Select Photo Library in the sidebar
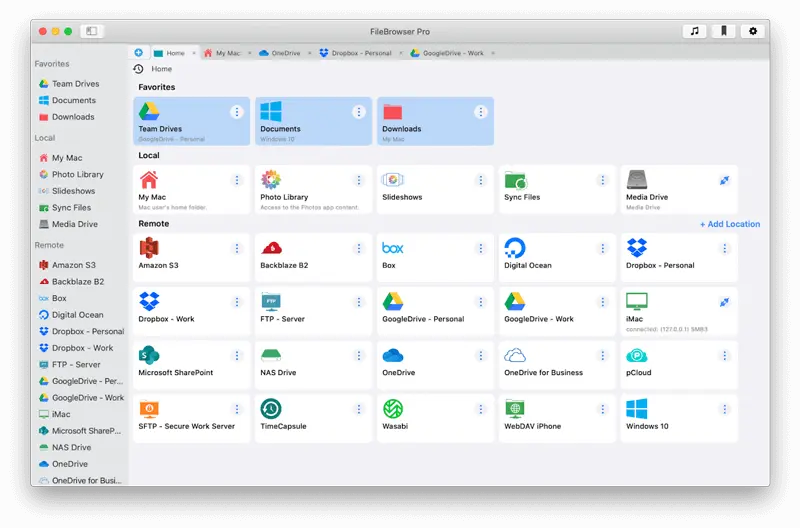The width and height of the screenshot is (800, 528). [80, 174]
